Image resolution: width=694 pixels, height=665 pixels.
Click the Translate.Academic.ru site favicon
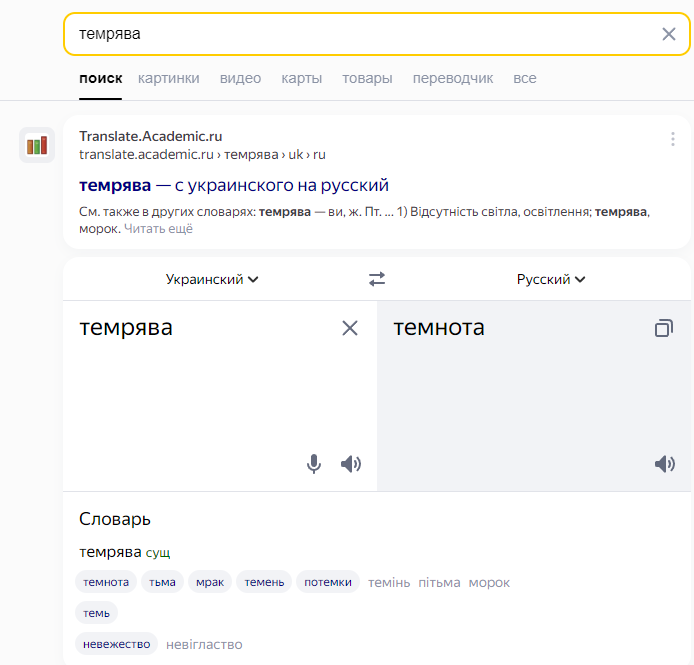(37, 145)
